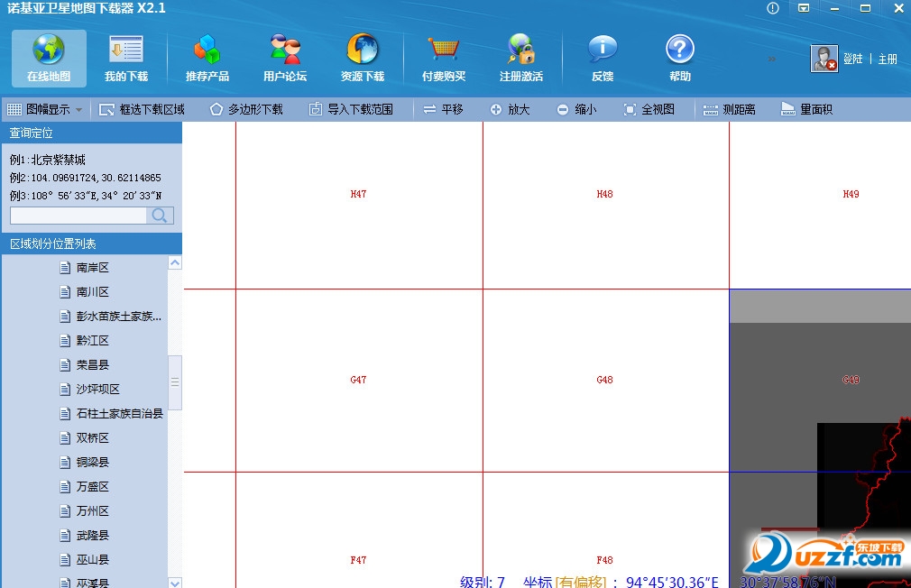Click the F47 map sheet label
Screen dimensions: 911x588
click(358, 560)
